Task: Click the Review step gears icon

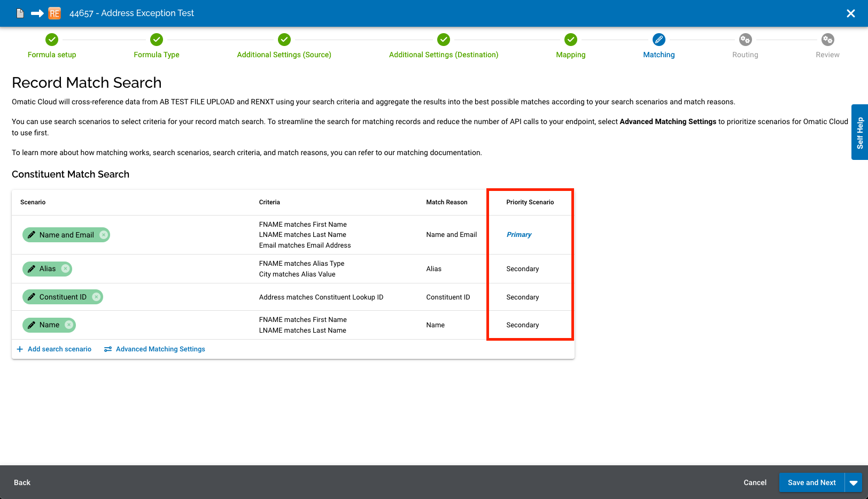Action: [x=827, y=40]
